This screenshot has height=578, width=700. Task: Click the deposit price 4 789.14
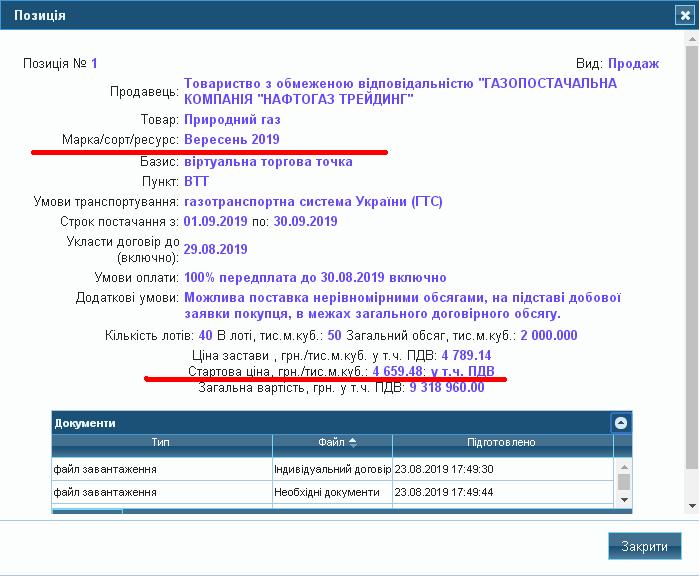pyautogui.click(x=466, y=355)
